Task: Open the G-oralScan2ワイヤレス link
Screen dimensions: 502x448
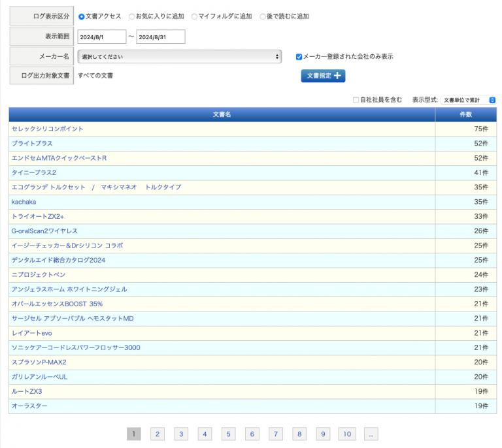Action: (44, 231)
